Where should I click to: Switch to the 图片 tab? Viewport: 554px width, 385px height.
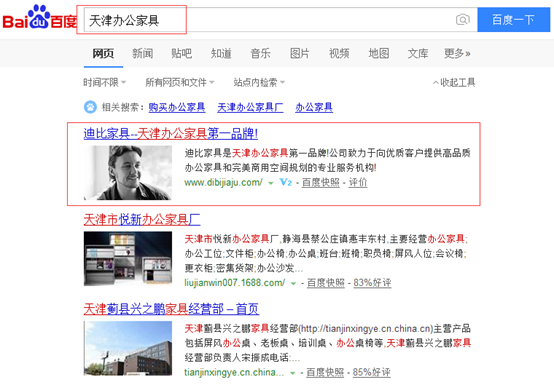point(300,53)
